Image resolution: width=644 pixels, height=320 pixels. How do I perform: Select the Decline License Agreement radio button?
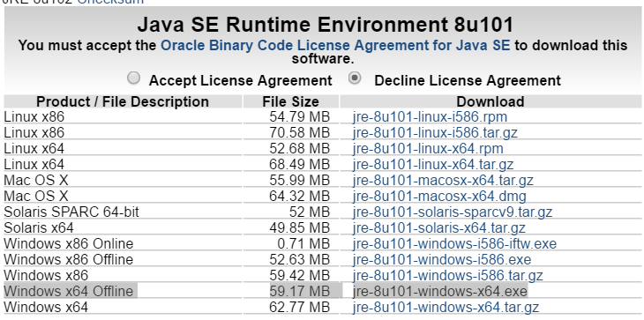tap(355, 78)
